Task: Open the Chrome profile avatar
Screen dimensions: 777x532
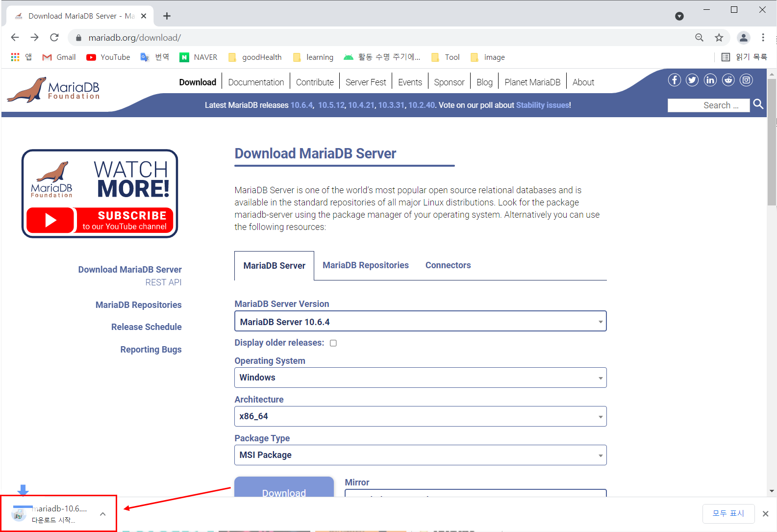Action: [743, 38]
